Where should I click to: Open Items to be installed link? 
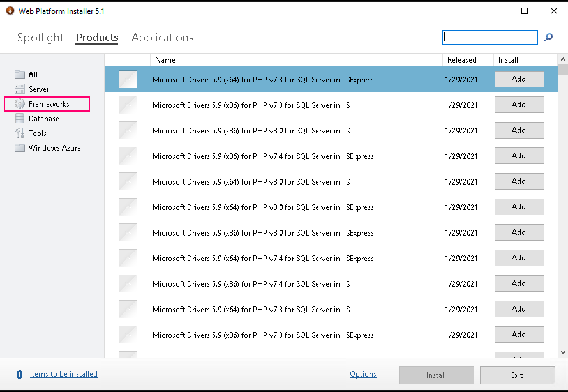63,374
